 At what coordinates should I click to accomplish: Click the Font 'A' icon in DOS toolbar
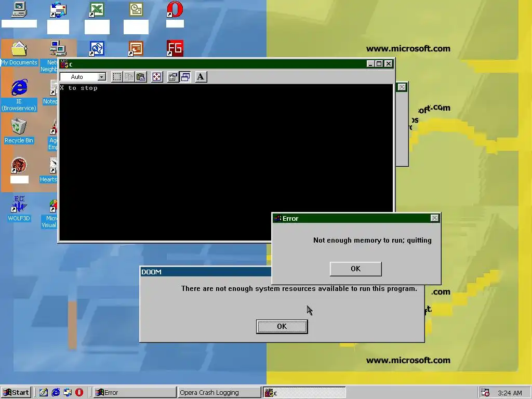click(201, 77)
